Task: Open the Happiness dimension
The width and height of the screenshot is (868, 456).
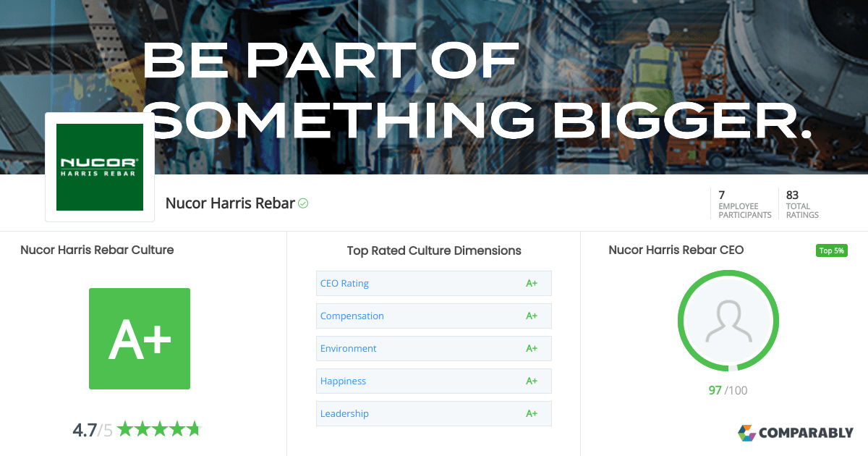Action: click(x=343, y=381)
